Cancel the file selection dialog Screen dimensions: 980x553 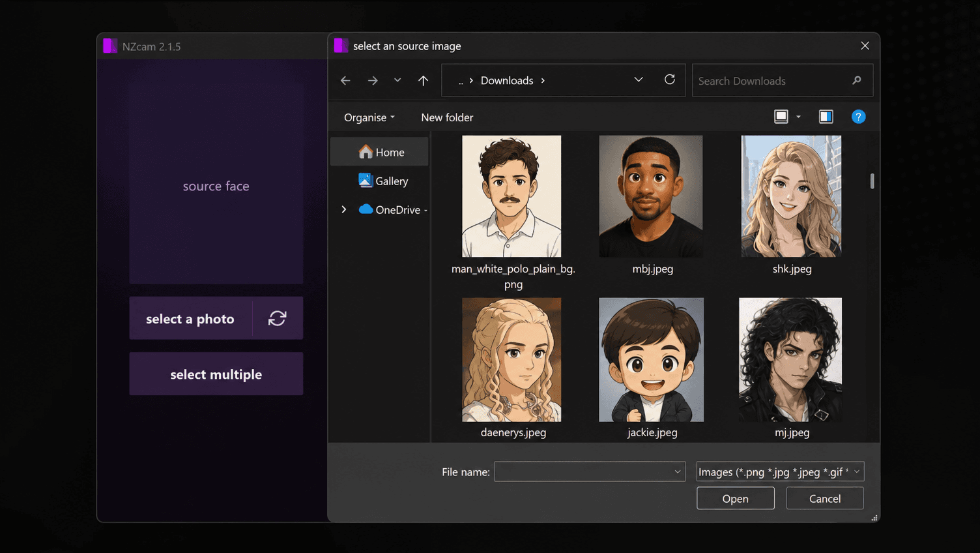point(825,498)
